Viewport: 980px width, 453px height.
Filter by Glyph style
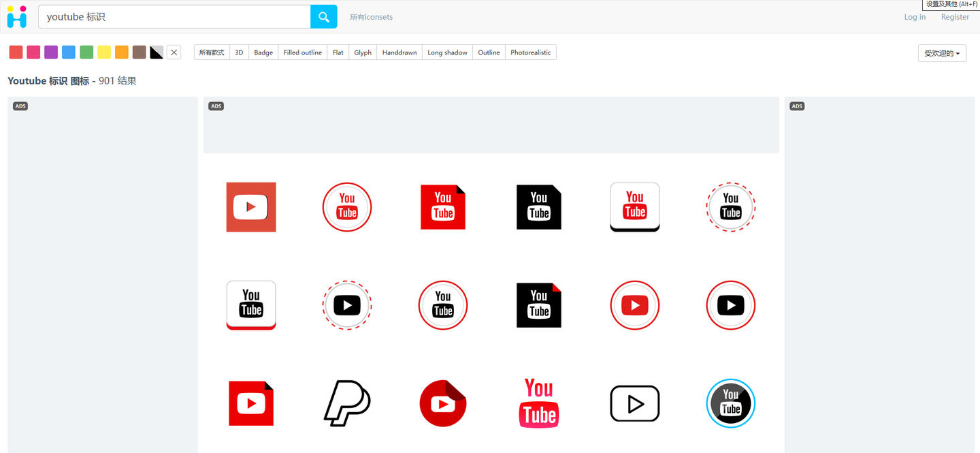(363, 52)
